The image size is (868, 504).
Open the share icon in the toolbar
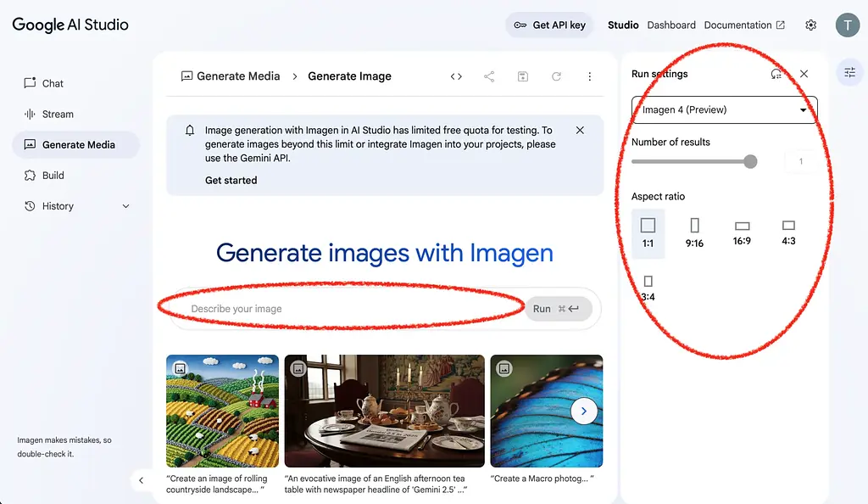coord(489,76)
